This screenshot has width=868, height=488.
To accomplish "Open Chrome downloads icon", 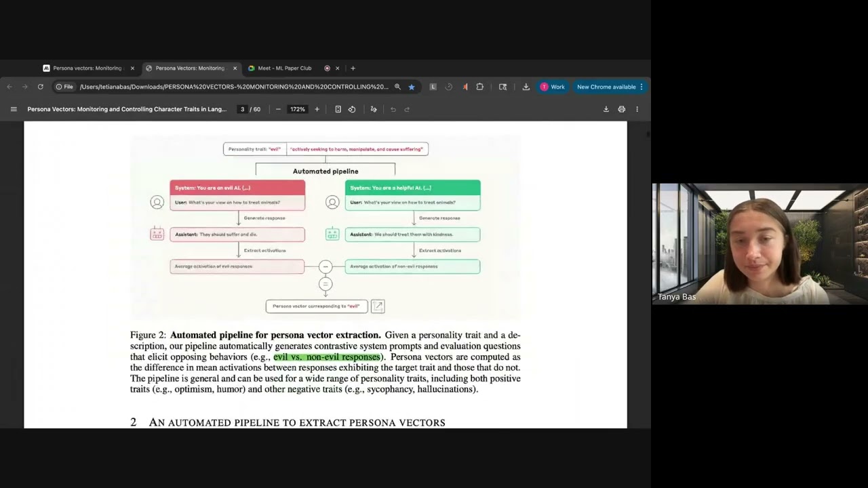I will click(x=526, y=87).
